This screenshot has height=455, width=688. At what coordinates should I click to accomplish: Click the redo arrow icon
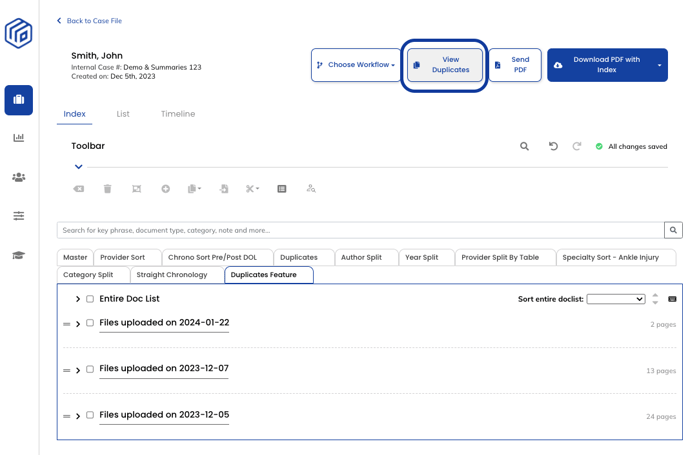577,146
